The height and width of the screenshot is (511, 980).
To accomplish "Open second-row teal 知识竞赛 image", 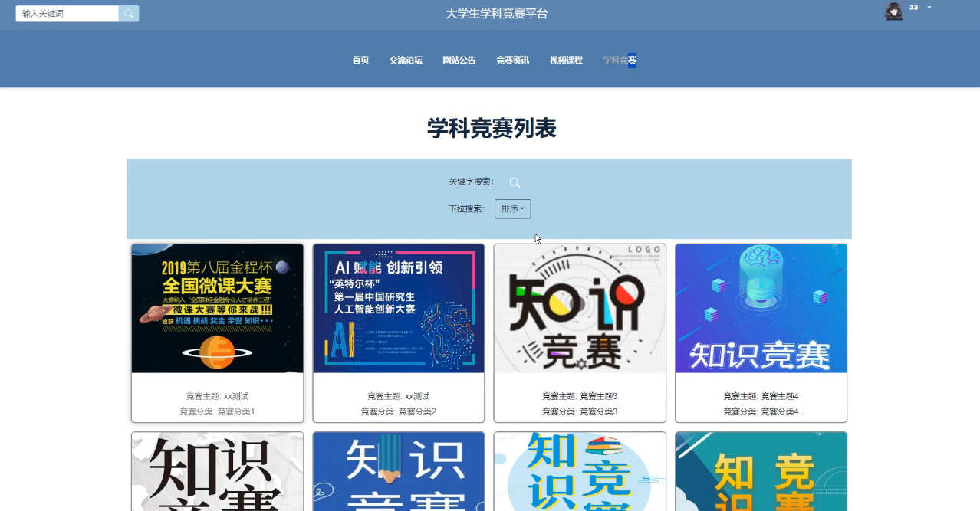I will 761,472.
